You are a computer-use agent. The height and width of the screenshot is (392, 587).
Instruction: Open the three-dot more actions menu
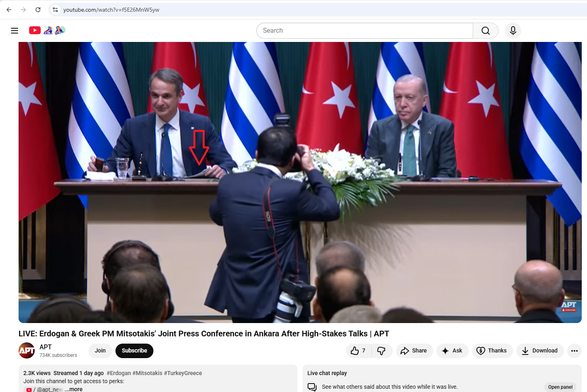pos(575,351)
